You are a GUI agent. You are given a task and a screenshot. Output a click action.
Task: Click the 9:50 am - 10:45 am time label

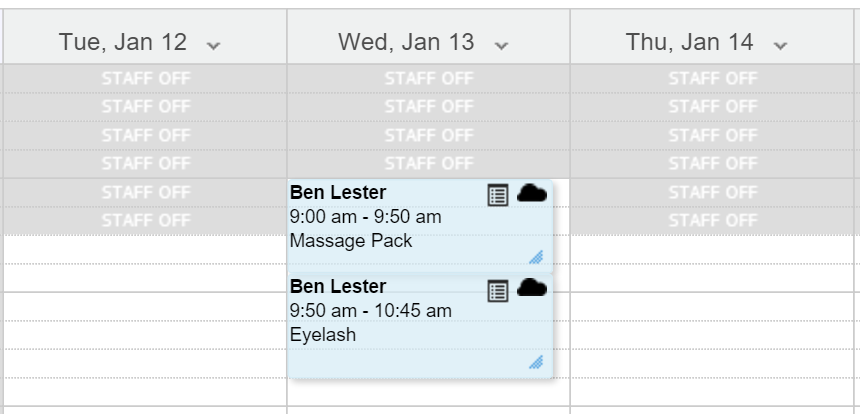371,310
